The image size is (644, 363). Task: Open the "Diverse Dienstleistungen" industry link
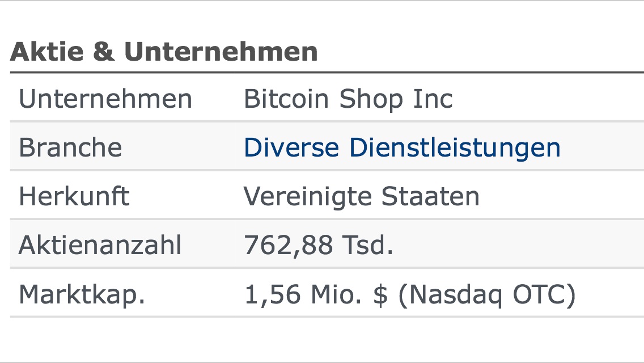[402, 148]
